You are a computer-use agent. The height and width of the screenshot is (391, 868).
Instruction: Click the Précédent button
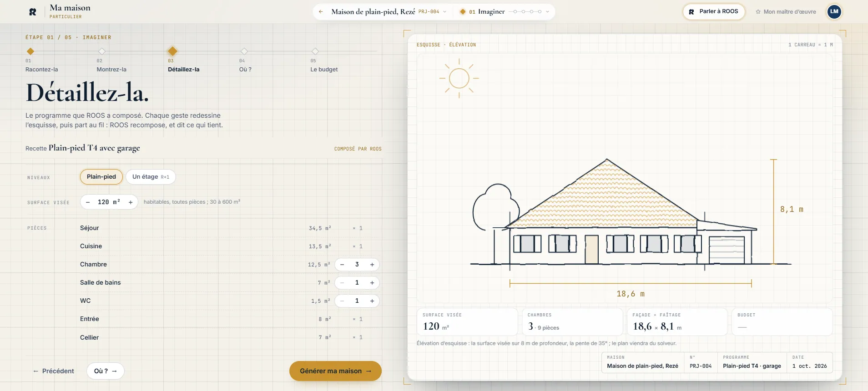click(53, 371)
